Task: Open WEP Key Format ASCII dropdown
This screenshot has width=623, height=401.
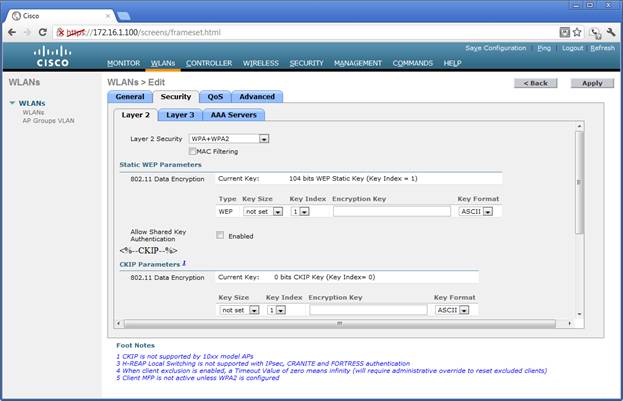Action: coord(476,211)
